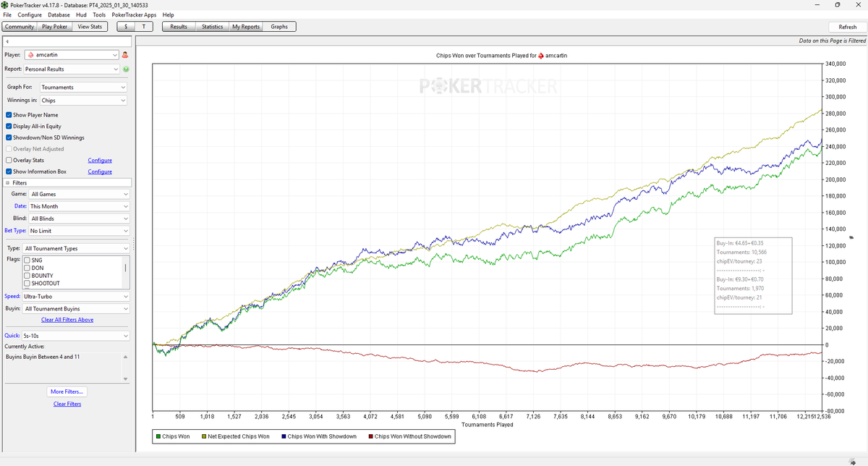Enable the Overlay Stats checkbox
This screenshot has height=466, width=868.
pos(9,160)
